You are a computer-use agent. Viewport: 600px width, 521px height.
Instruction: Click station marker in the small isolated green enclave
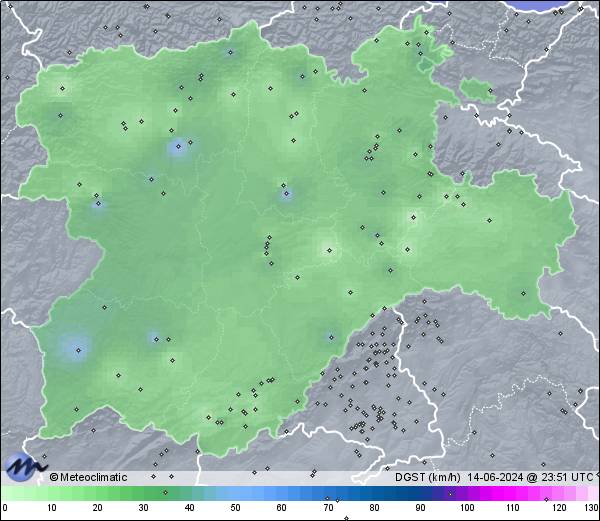490,91
